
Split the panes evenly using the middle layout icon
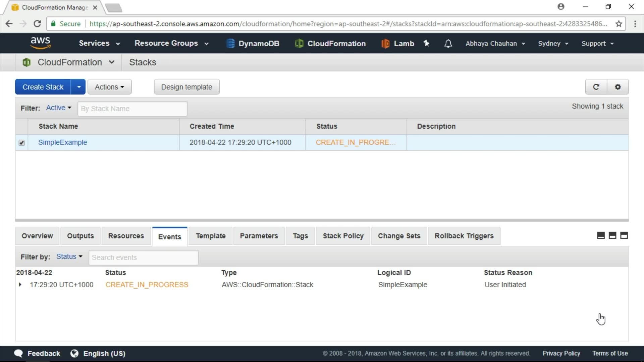pyautogui.click(x=612, y=236)
